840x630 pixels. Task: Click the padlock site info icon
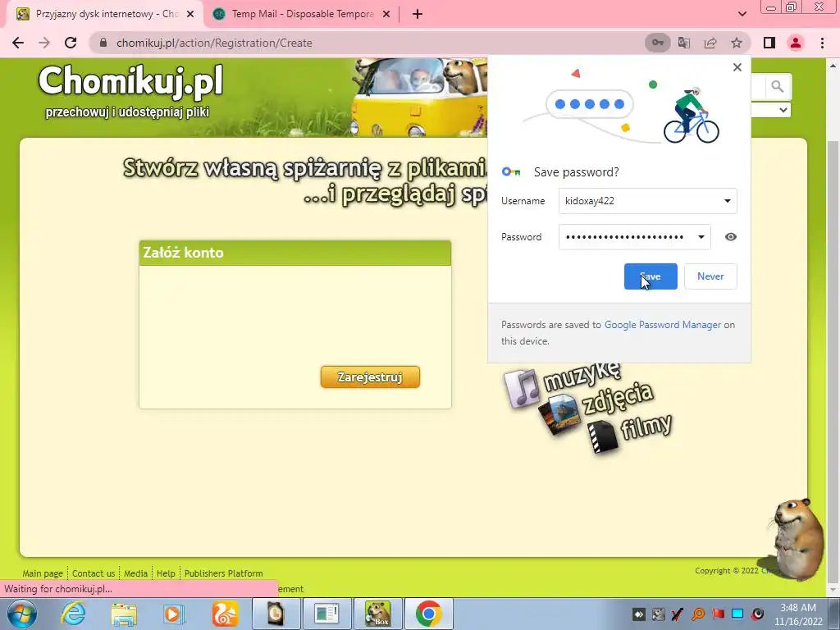click(103, 43)
